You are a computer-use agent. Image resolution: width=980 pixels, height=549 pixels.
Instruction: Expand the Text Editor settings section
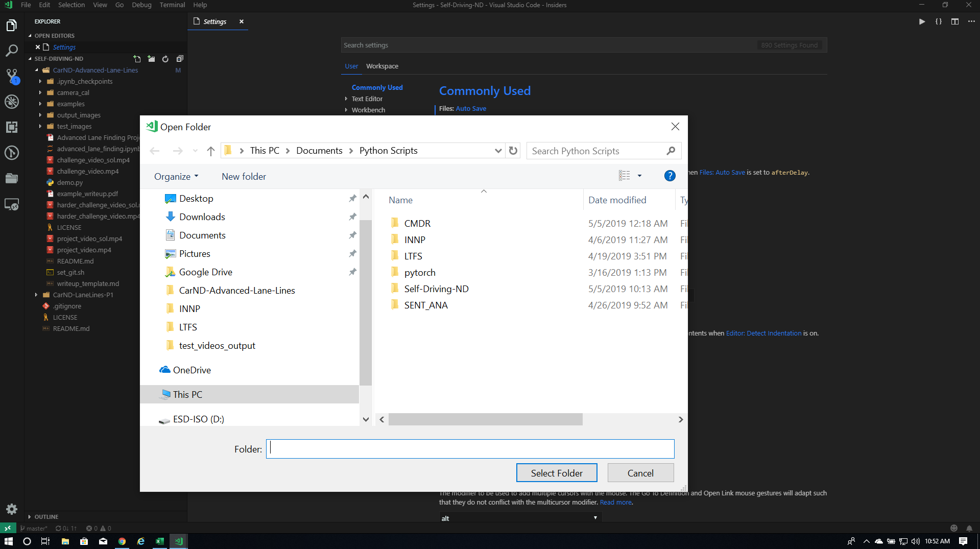click(x=346, y=99)
